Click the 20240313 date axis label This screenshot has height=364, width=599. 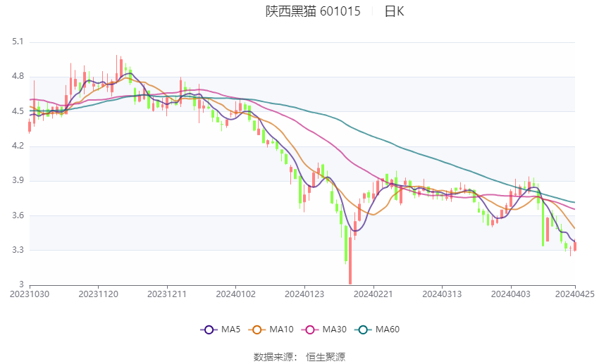442,293
